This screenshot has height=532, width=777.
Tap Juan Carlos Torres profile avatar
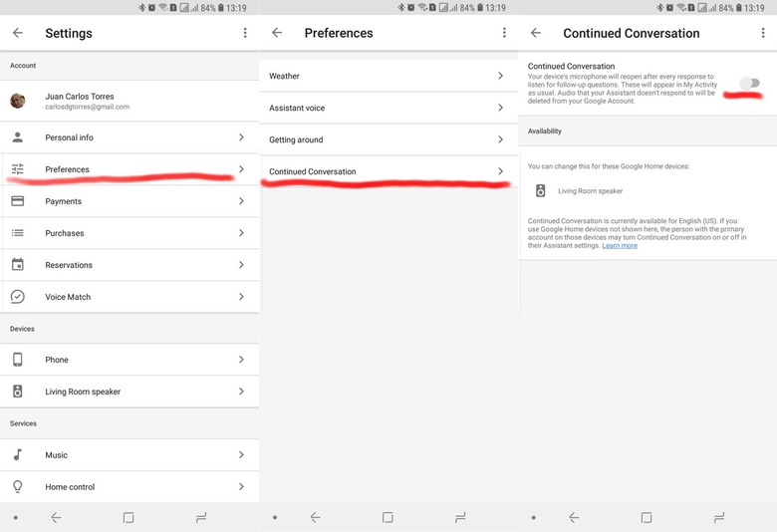tap(18, 101)
